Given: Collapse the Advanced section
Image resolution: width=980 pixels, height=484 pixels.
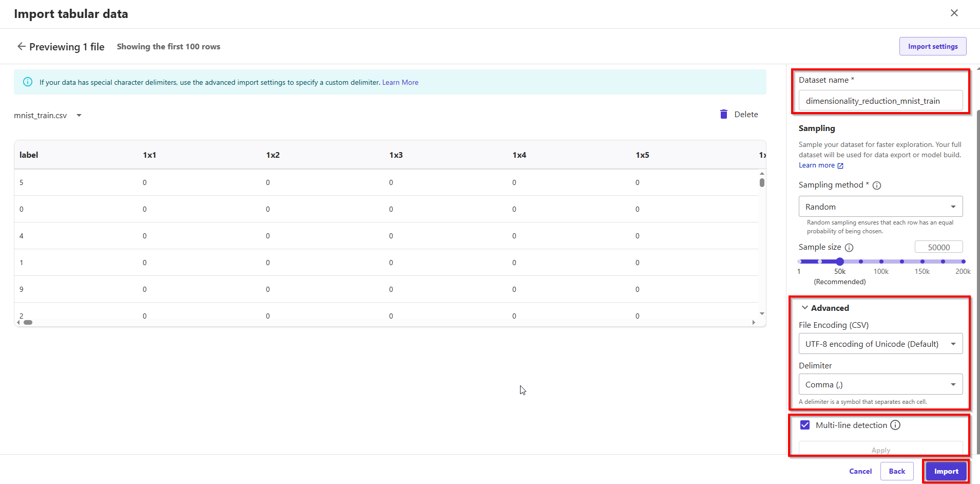Looking at the screenshot, I should pyautogui.click(x=805, y=308).
